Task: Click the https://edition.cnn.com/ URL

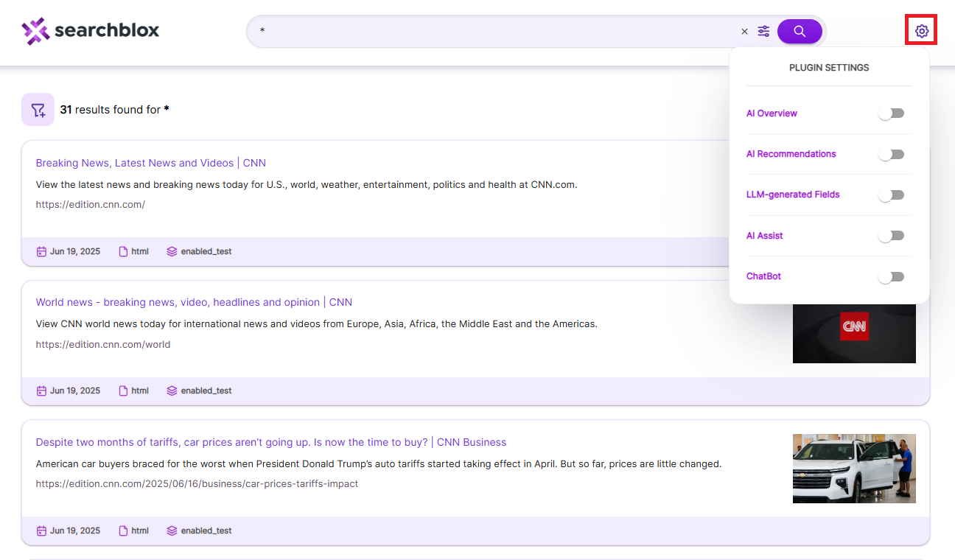Action: (x=91, y=204)
